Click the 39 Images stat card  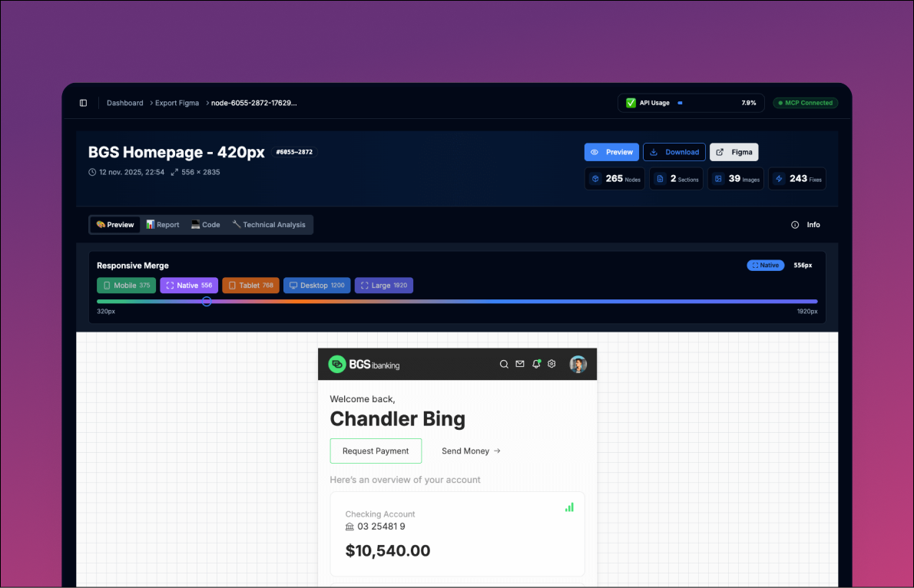[x=736, y=179]
